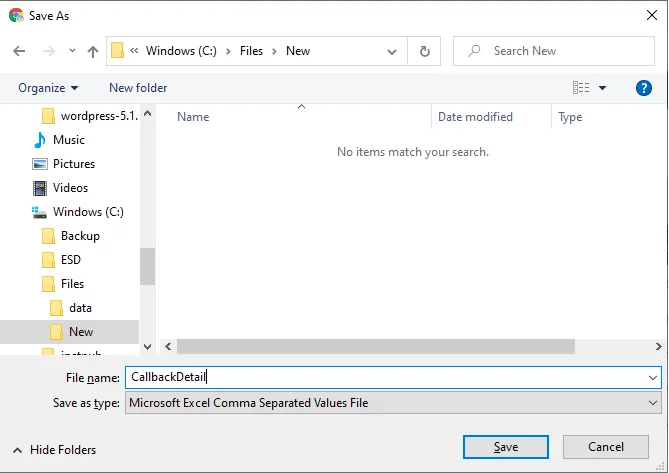
Task: Click the address bar folder icon
Action: tap(117, 50)
